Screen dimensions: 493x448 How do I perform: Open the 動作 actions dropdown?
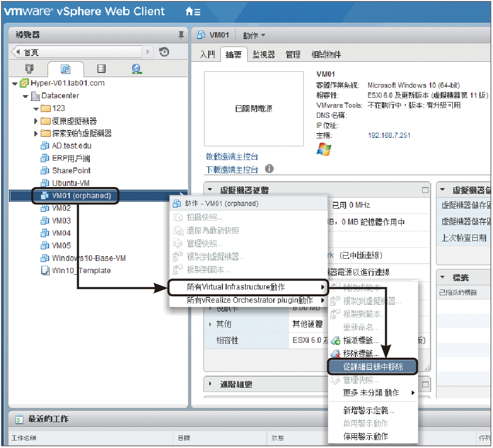254,35
